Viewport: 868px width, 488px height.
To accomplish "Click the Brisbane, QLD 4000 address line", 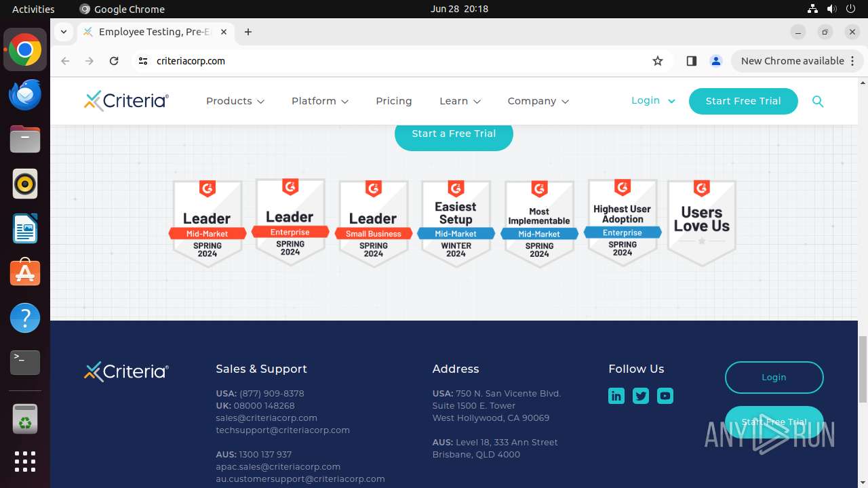I will click(476, 455).
